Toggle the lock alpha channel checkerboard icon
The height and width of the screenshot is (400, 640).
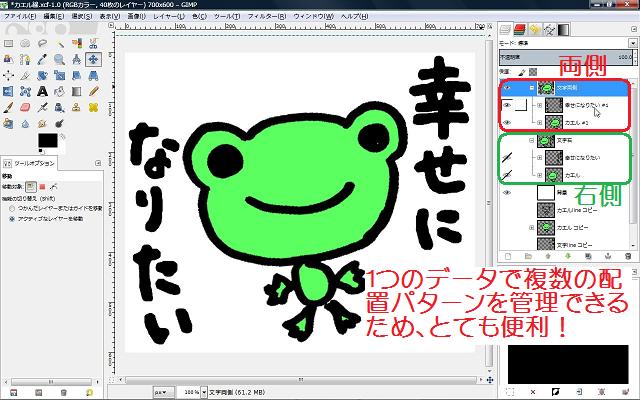[x=533, y=72]
